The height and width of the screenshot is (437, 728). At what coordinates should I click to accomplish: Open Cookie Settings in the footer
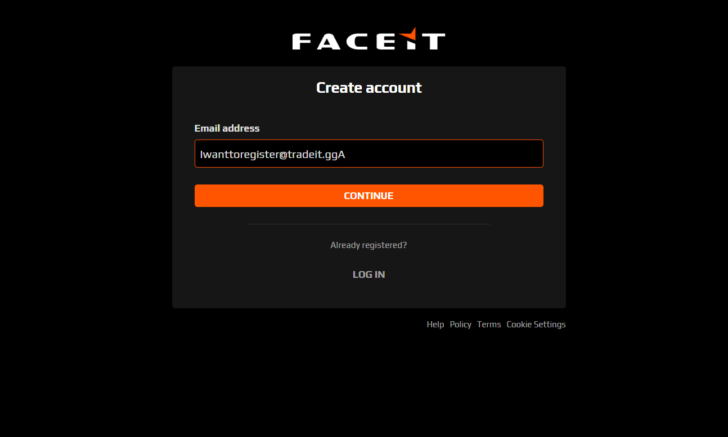[x=536, y=325]
